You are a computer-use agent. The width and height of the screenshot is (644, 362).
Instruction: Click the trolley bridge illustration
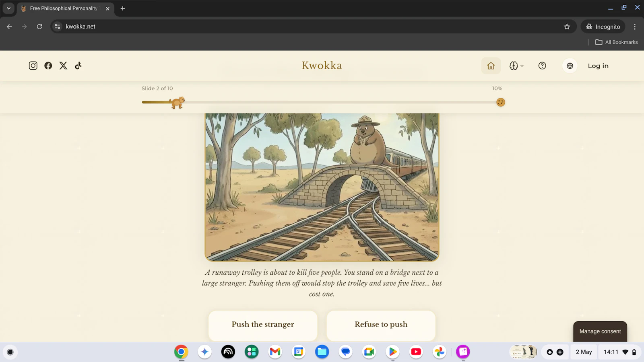(322, 187)
